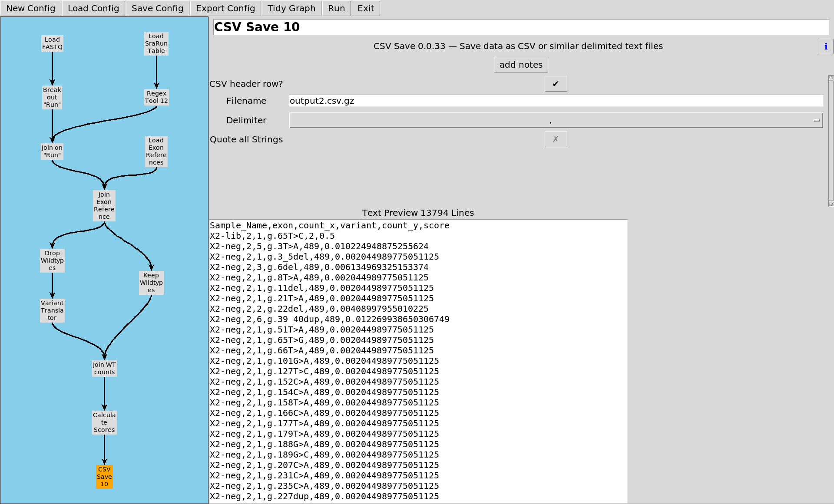This screenshot has width=834, height=504.
Task: Select the Calculate Scores node
Action: [x=104, y=422]
